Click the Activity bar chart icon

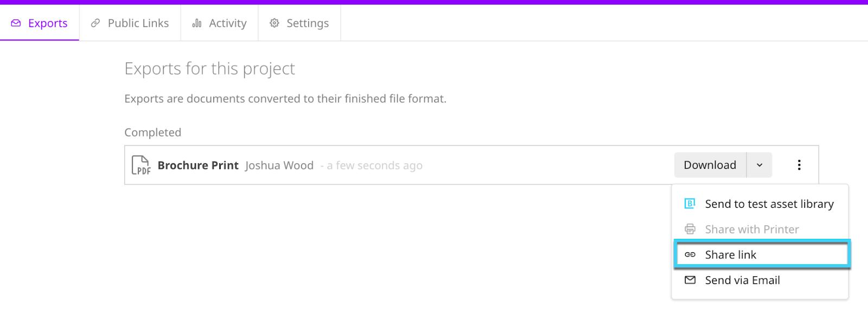coord(197,23)
